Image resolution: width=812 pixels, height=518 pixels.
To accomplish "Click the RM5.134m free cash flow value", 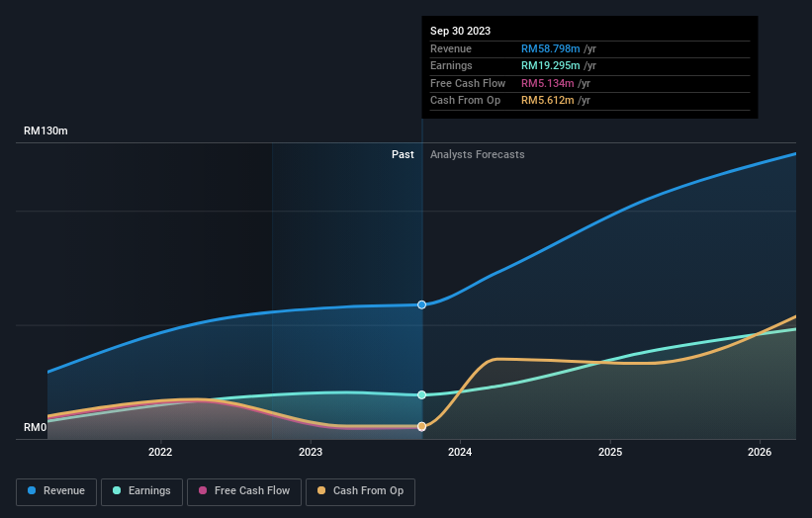I will click(547, 83).
